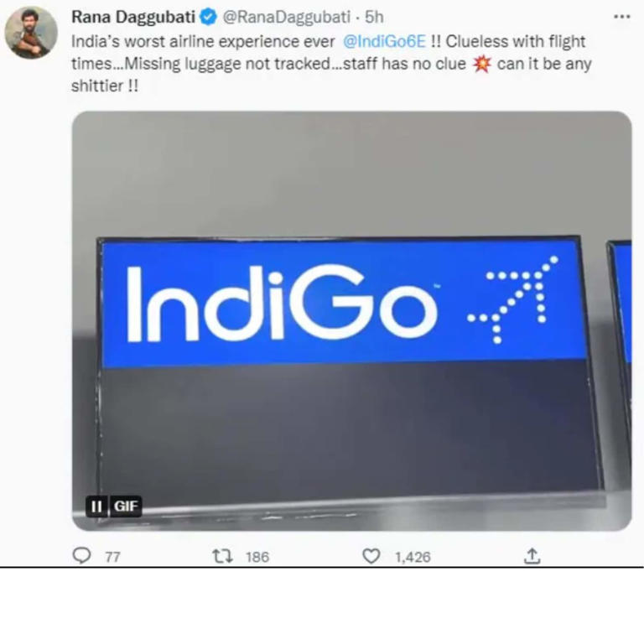
Task: Open the IndiGo GIF media
Action: tap(352, 321)
